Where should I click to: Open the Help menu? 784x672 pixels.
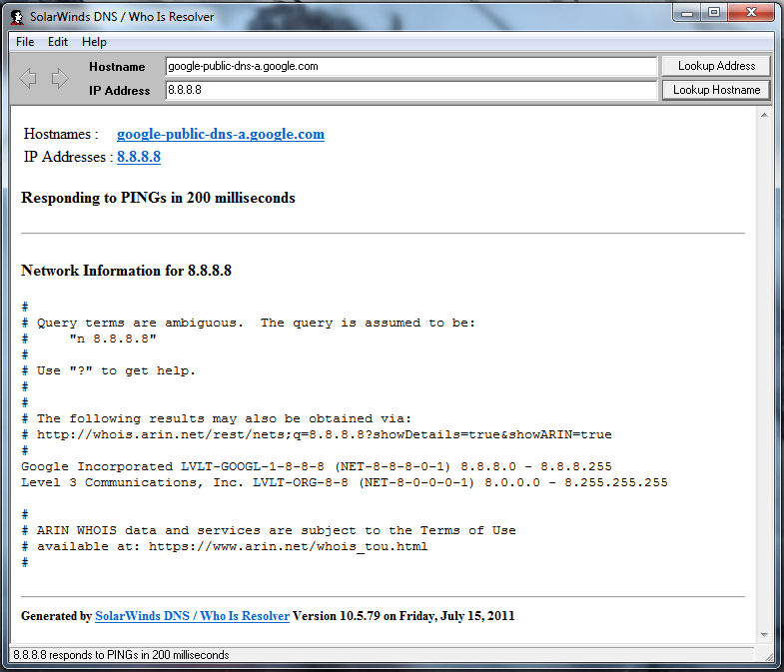94,42
